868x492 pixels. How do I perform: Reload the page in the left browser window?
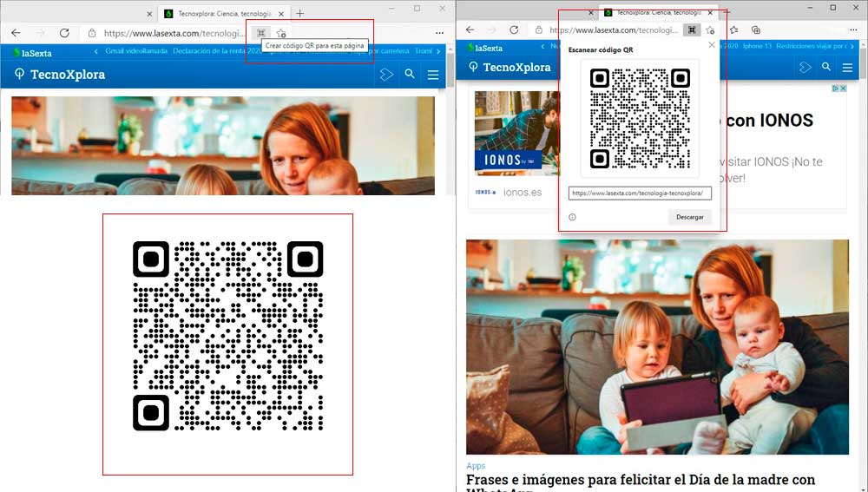64,33
